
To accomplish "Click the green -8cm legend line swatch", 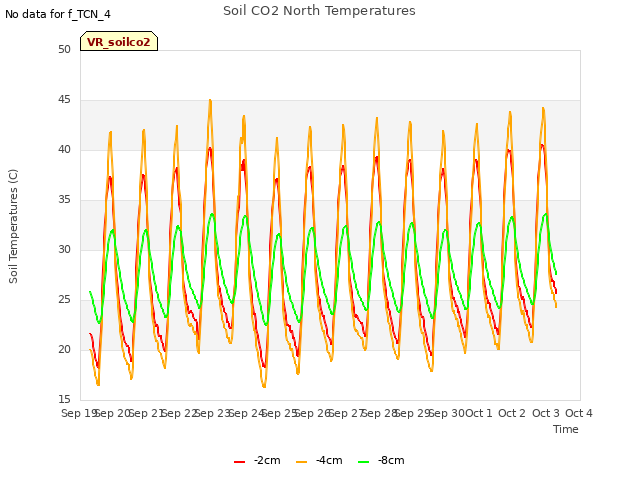I will (363, 462).
